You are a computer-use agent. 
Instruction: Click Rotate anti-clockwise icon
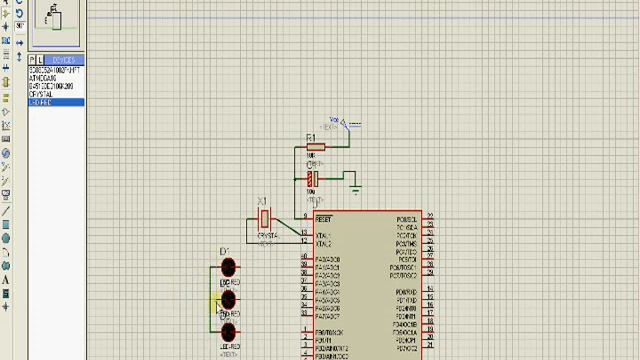[19, 13]
